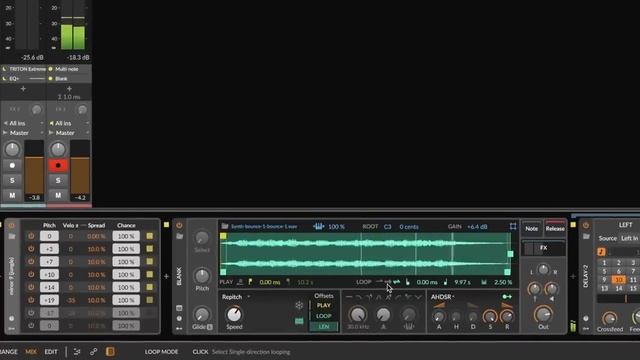640x360 pixels.
Task: Select the no-loop mode icon
Action: pos(379,282)
